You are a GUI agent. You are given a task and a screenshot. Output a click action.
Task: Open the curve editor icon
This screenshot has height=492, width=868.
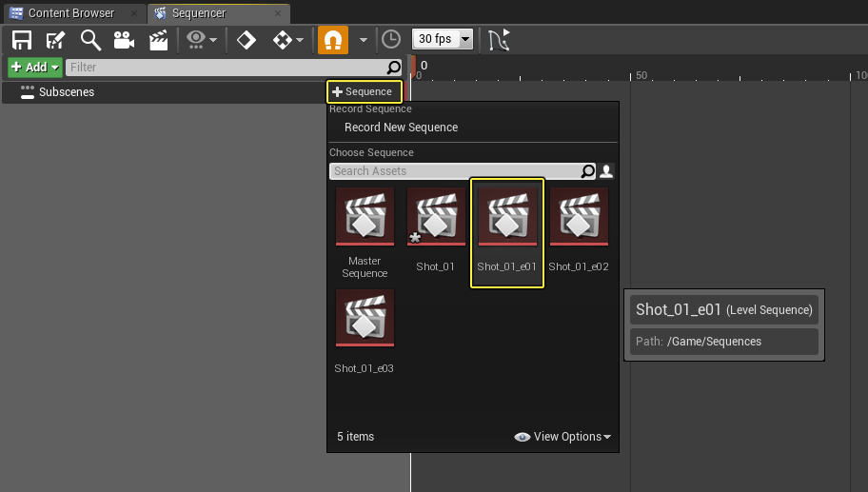pos(499,40)
